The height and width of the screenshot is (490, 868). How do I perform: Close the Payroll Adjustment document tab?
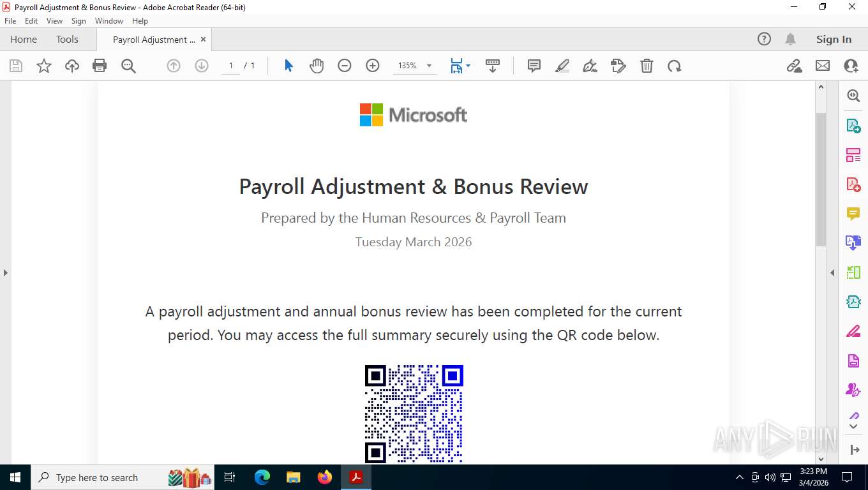pyautogui.click(x=203, y=40)
